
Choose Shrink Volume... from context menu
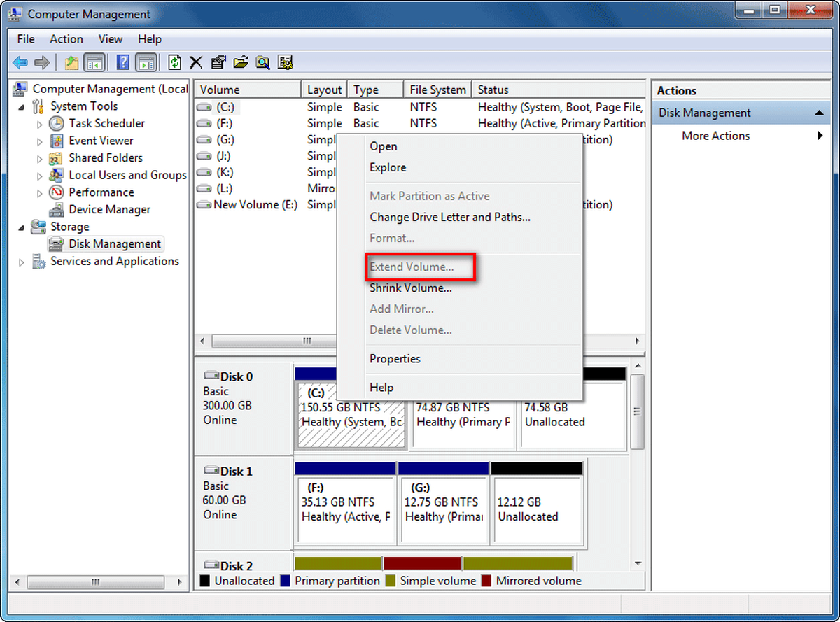click(411, 288)
